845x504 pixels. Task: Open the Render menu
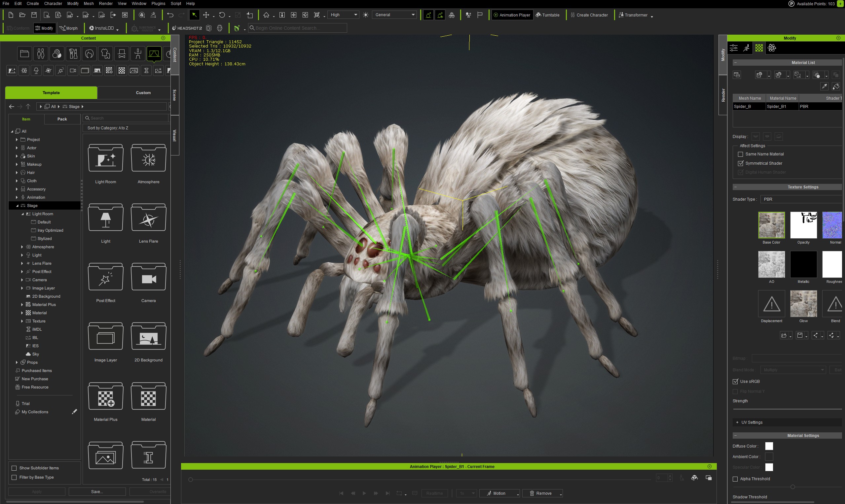106,3
